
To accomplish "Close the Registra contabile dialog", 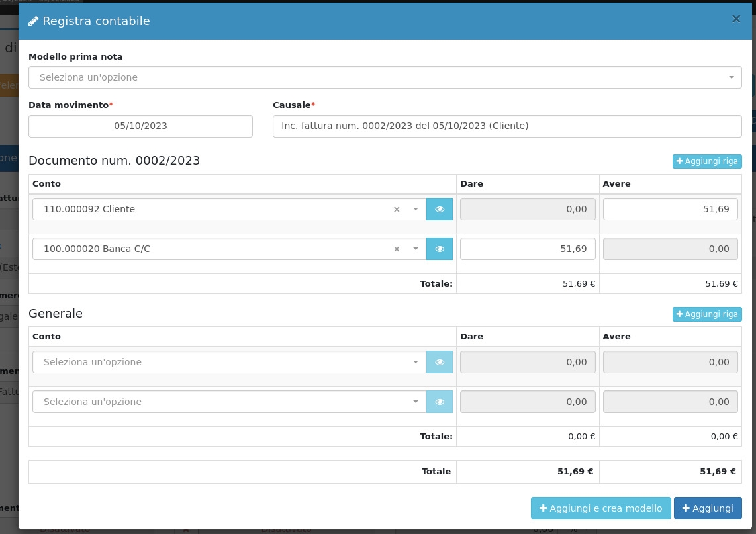I will click(x=735, y=19).
